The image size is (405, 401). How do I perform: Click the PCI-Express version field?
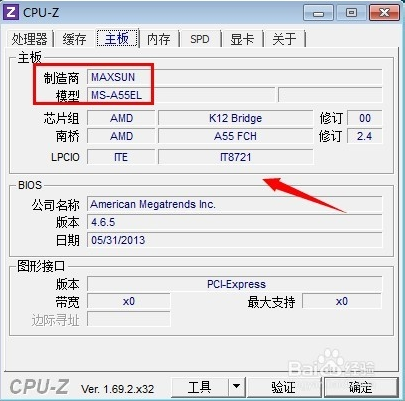pyautogui.click(x=235, y=284)
